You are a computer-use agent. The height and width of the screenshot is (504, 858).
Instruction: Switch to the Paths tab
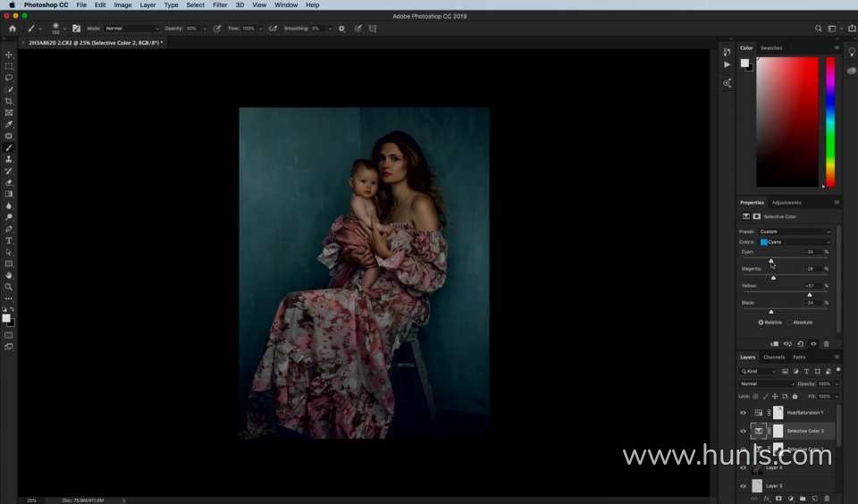[799, 357]
